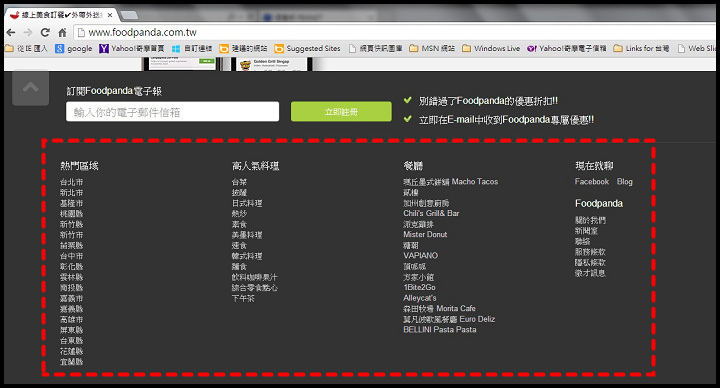Open the 雲林縣 area link
The image size is (720, 388).
[x=71, y=277]
